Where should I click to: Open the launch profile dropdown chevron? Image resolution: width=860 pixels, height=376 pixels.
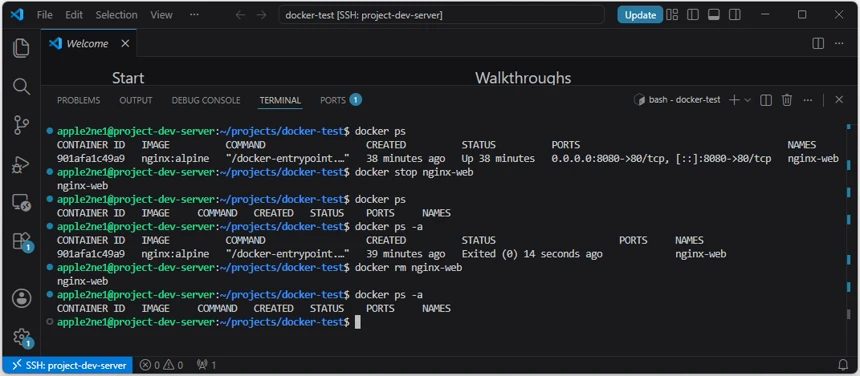pyautogui.click(x=747, y=100)
